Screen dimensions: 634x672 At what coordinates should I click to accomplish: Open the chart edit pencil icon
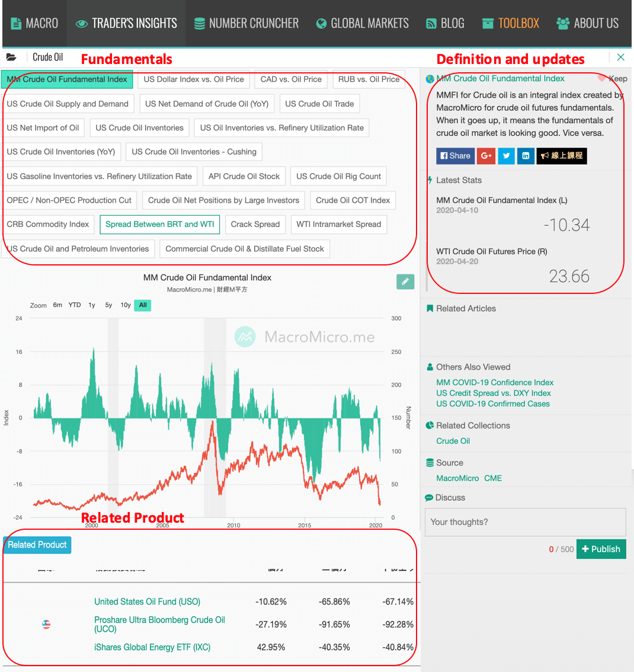(x=405, y=281)
